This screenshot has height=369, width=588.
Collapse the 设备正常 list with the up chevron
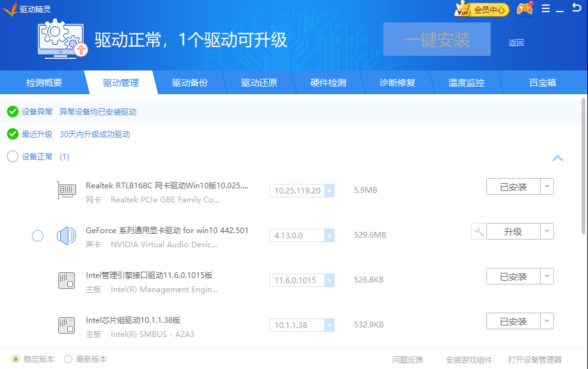(557, 158)
